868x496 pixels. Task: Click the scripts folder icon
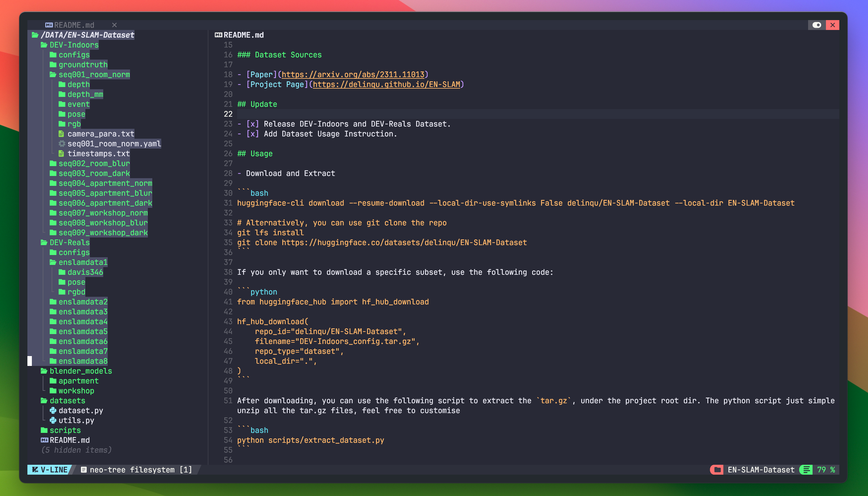[44, 430]
